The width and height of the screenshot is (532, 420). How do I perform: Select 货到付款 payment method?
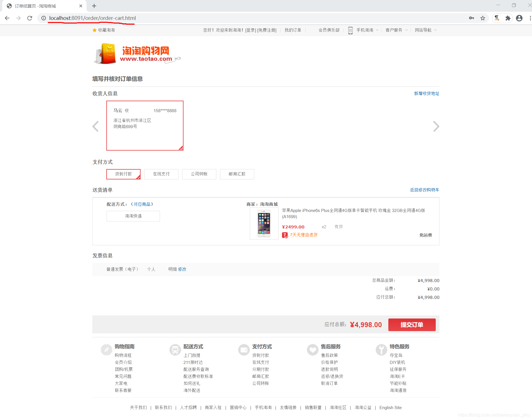(x=123, y=174)
